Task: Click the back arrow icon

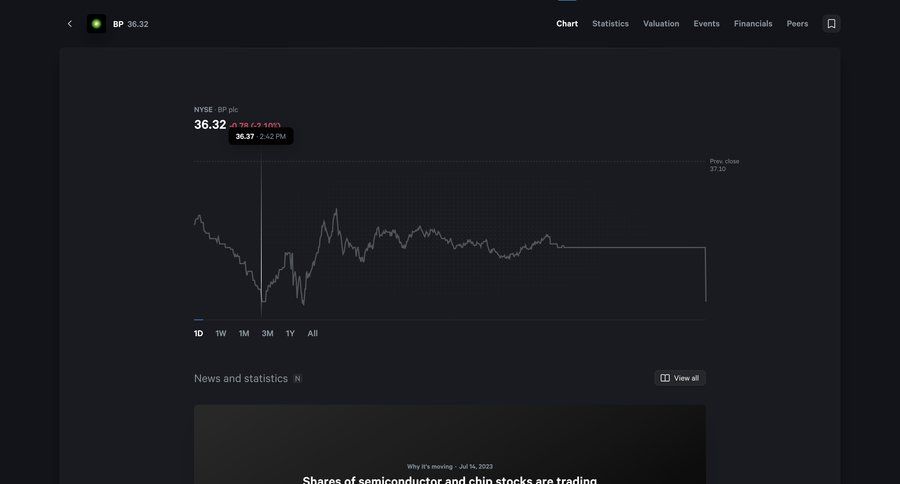Action: pos(69,24)
